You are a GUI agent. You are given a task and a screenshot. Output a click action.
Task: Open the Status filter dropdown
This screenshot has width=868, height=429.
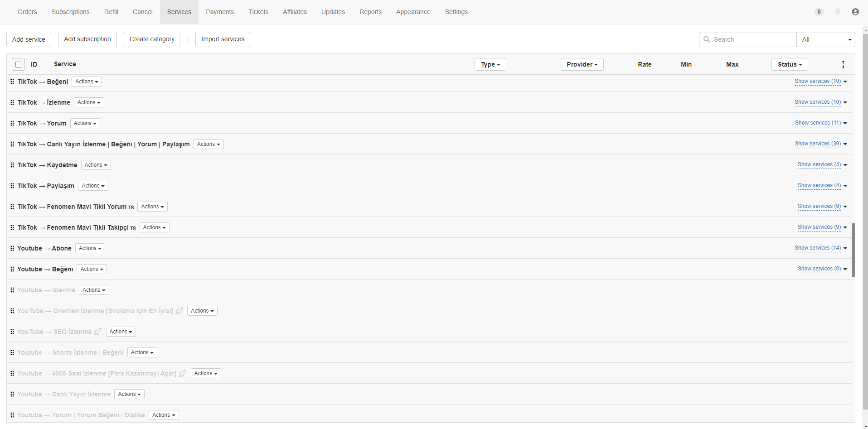[x=790, y=64]
